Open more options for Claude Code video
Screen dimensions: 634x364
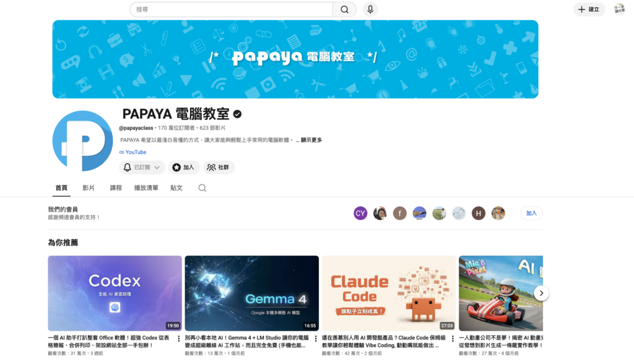(453, 339)
